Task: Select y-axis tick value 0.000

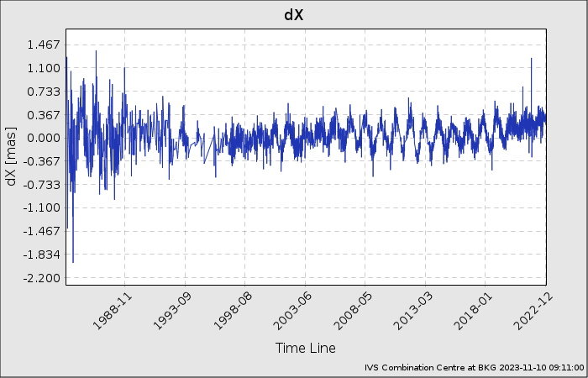Action: (44, 138)
